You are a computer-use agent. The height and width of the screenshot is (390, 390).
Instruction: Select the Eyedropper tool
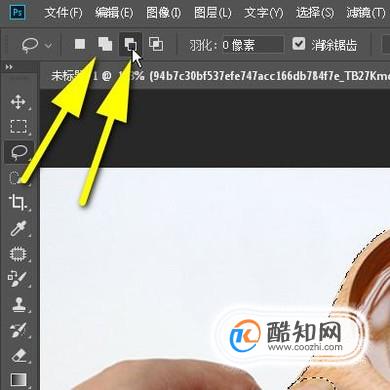pos(18,228)
